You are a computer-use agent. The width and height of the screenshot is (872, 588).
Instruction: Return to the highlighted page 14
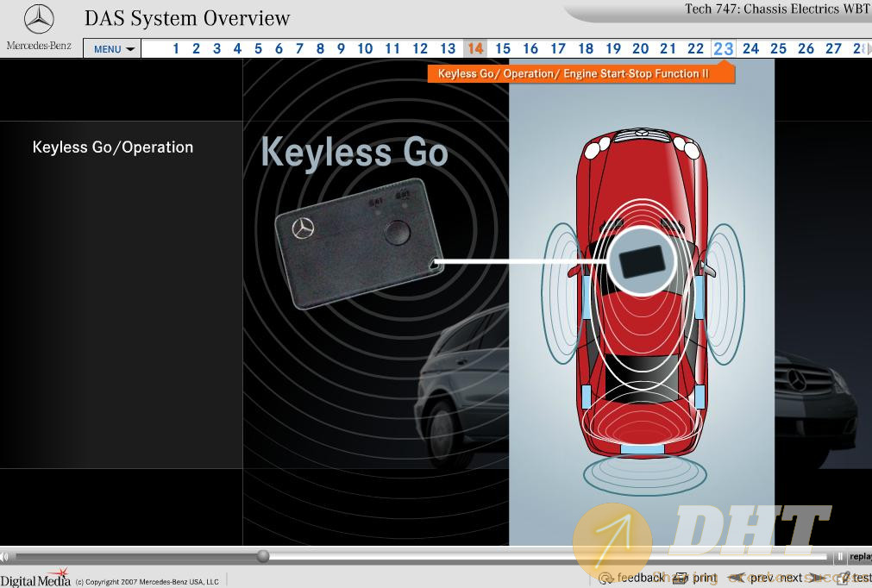click(x=475, y=49)
